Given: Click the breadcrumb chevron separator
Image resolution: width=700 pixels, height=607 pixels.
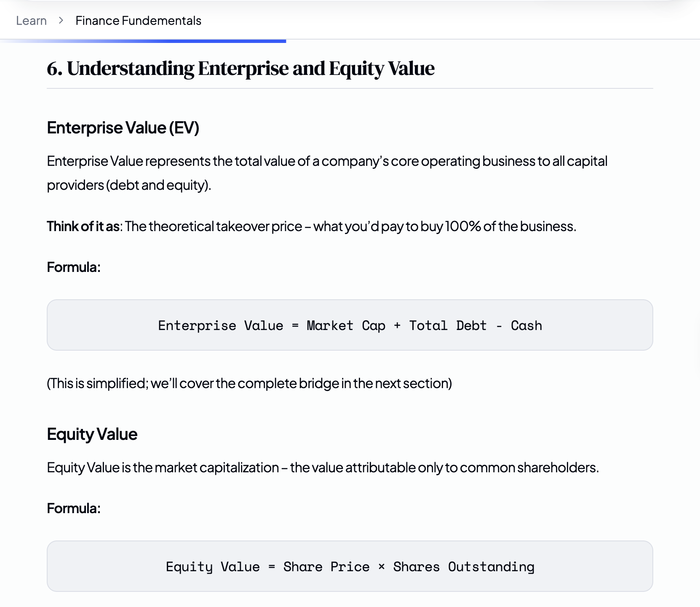Looking at the screenshot, I should tap(61, 20).
